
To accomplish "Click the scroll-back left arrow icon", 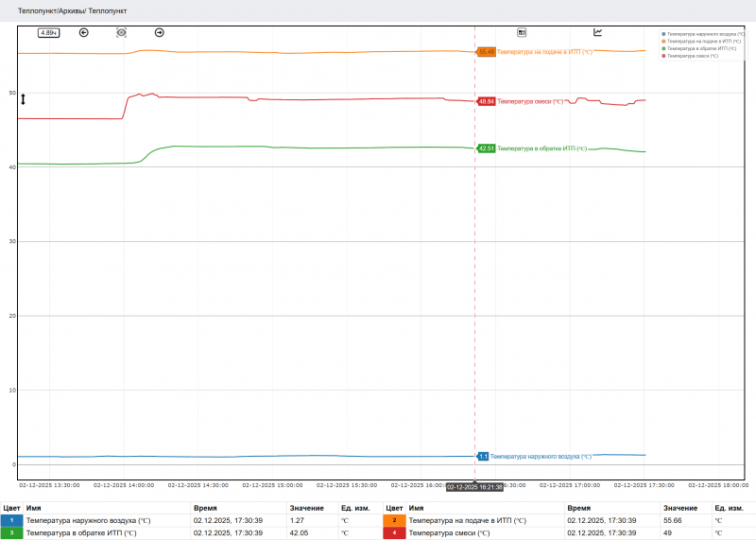I will tap(83, 32).
